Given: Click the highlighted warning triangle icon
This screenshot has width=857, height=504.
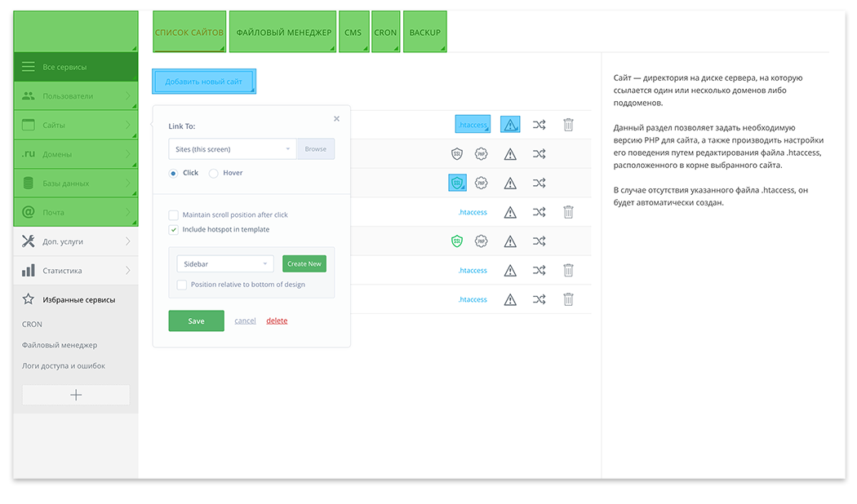Looking at the screenshot, I should [510, 124].
